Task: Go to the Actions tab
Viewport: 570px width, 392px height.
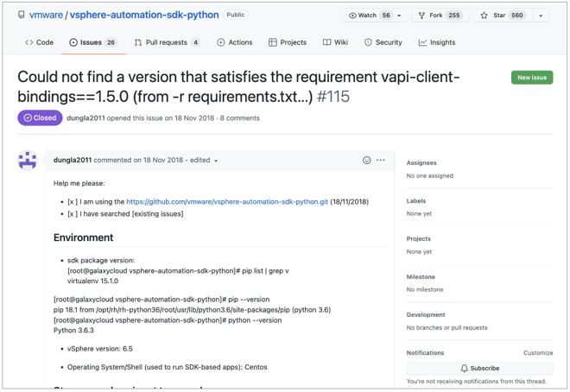Action: coord(235,42)
